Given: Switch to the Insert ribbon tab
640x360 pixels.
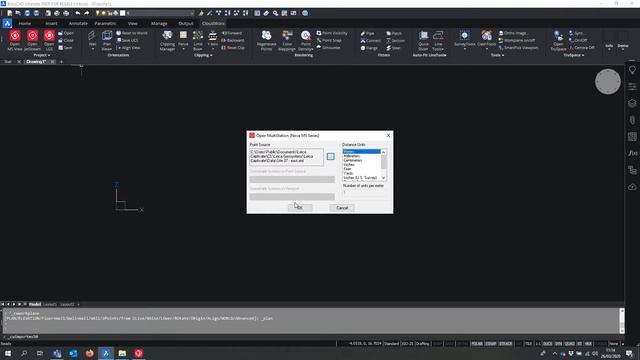Looking at the screenshot, I should (51, 23).
